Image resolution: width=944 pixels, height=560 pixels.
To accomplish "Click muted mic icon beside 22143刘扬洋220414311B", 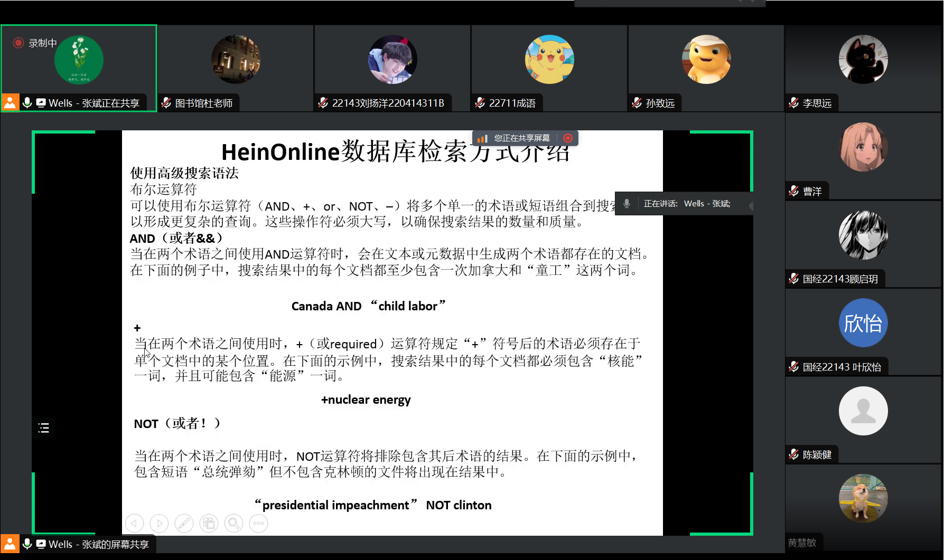I will pyautogui.click(x=323, y=103).
